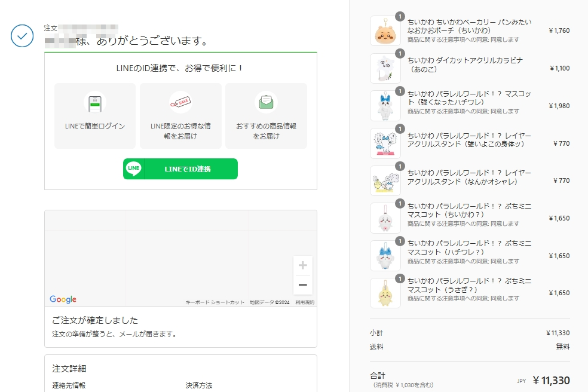588x392 pixels.
Task: Click the 地図データ ©2024 text
Action: 269,302
